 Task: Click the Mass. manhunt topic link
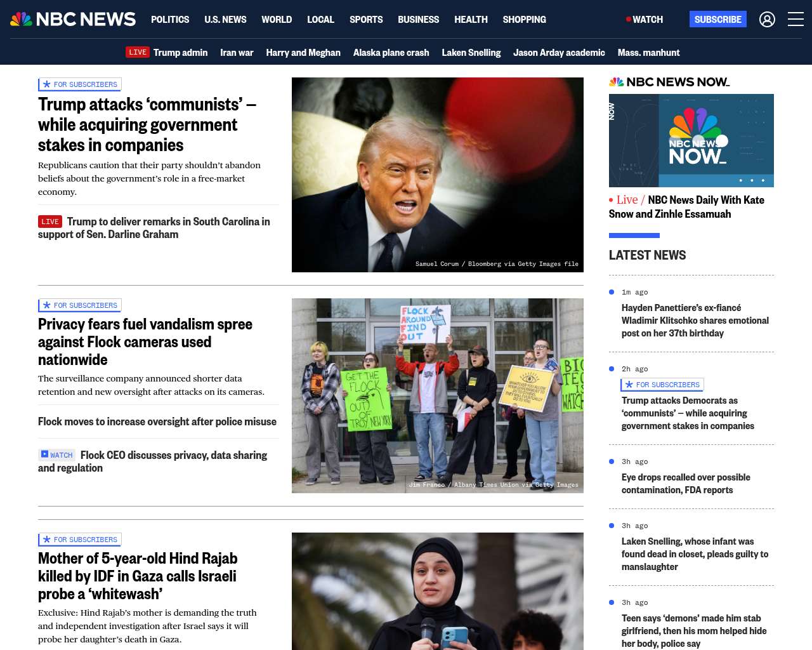648,53
